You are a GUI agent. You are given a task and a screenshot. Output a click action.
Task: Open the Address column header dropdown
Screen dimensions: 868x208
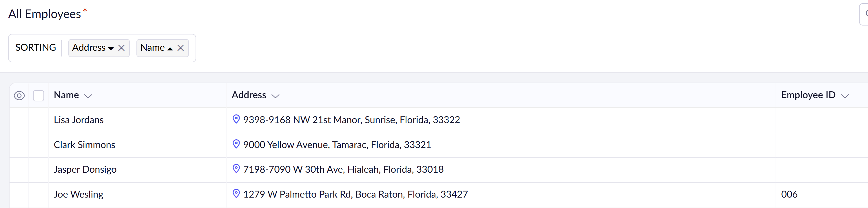[x=276, y=96]
